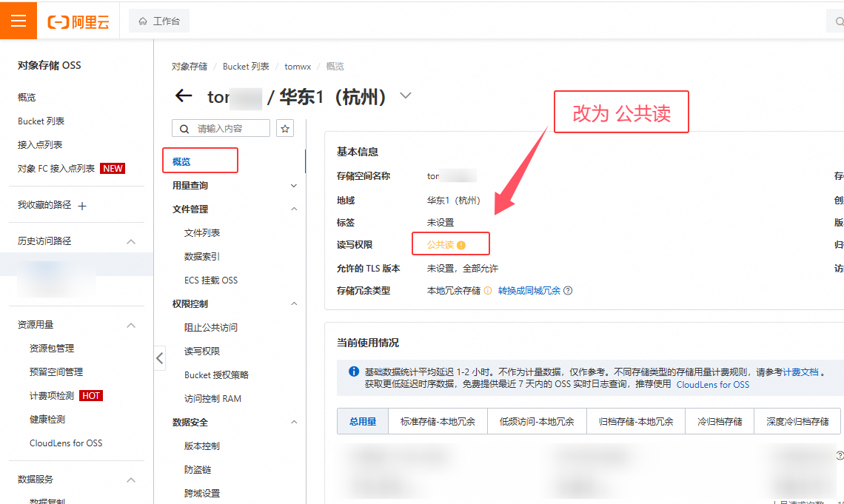Collapse the 历史访问路径 section

pyautogui.click(x=131, y=241)
